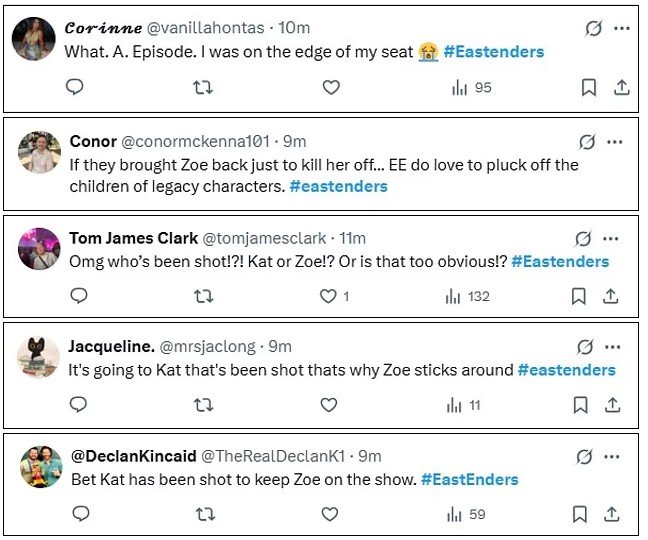Reply to Corinne's Eastenders tweet
648x540 pixels.
tap(76, 88)
